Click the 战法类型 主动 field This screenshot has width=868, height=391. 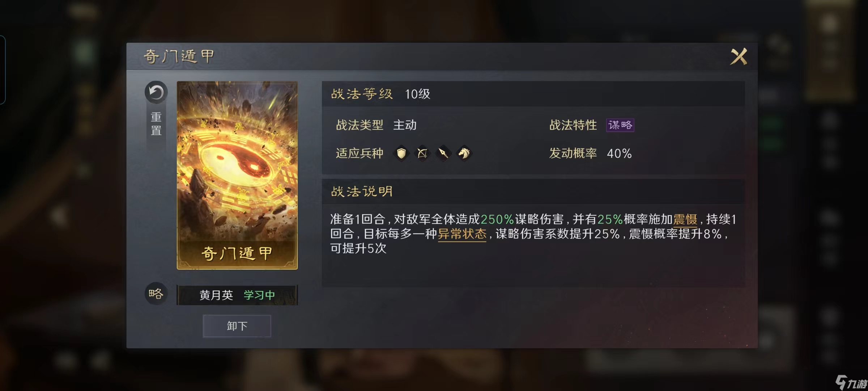pos(376,125)
